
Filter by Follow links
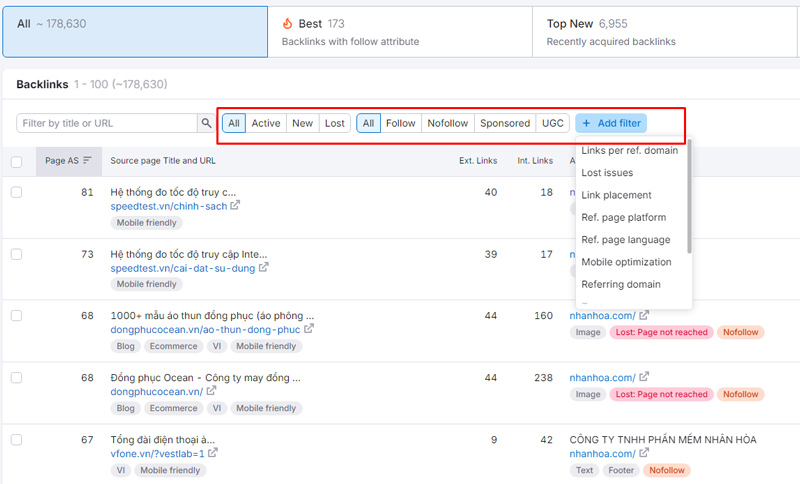(401, 123)
